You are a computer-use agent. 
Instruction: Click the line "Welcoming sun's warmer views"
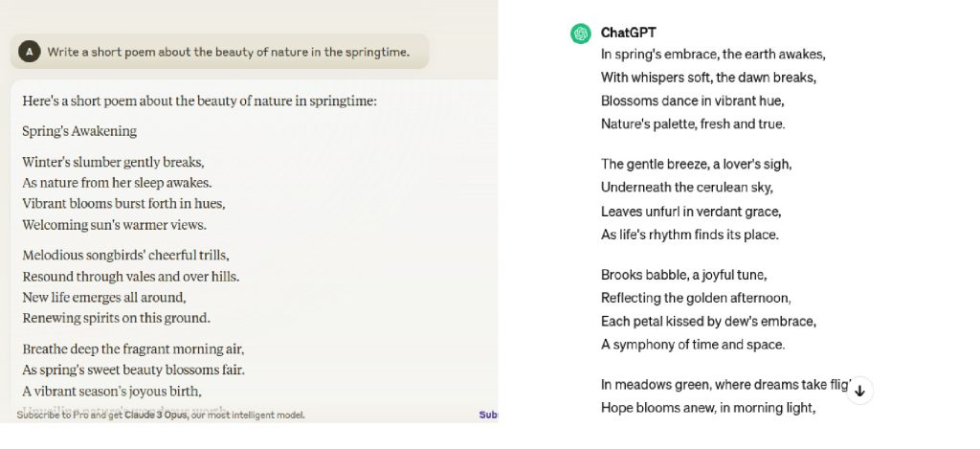click(114, 225)
